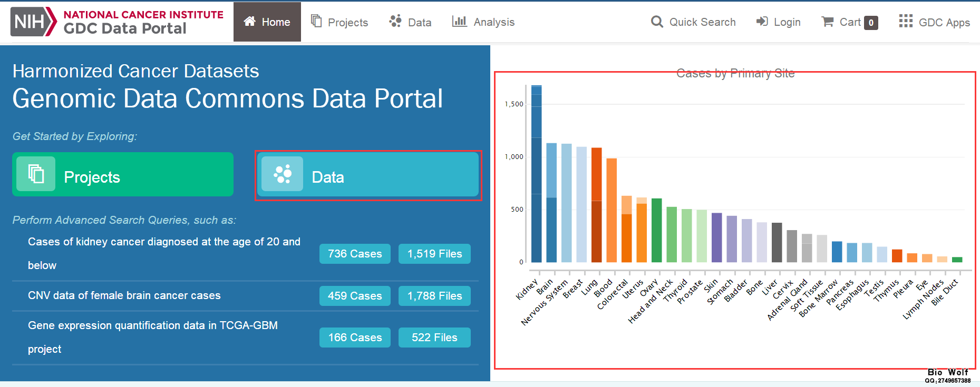Click the '1,000' y-axis value

514,157
